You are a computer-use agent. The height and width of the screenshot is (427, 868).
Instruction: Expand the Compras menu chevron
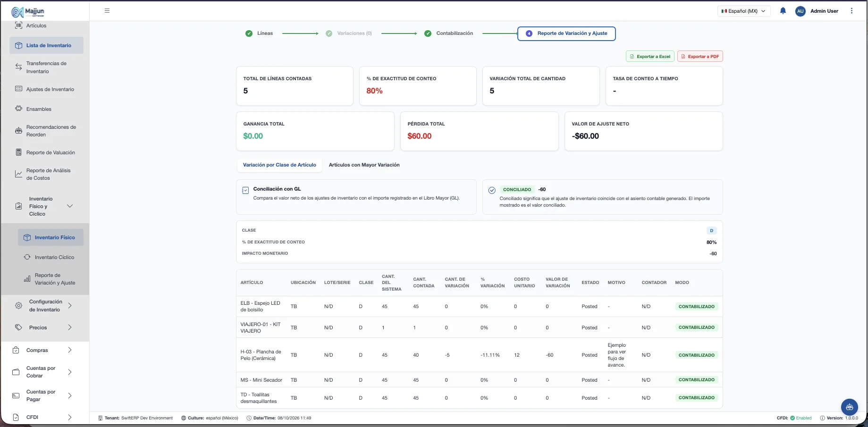tap(70, 350)
